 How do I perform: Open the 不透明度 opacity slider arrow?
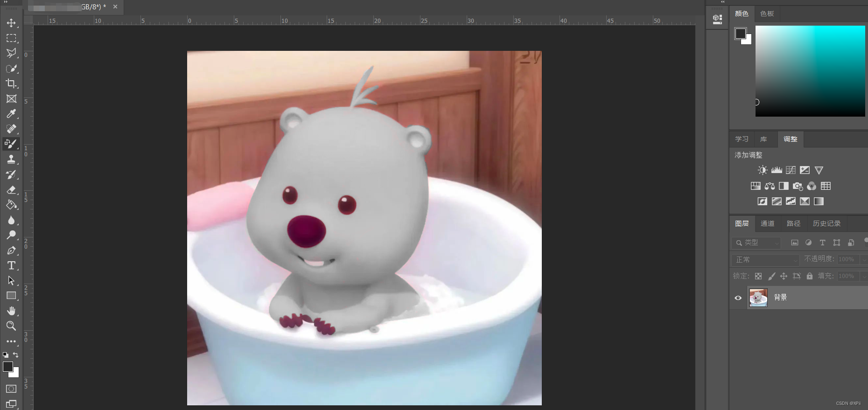tap(864, 259)
